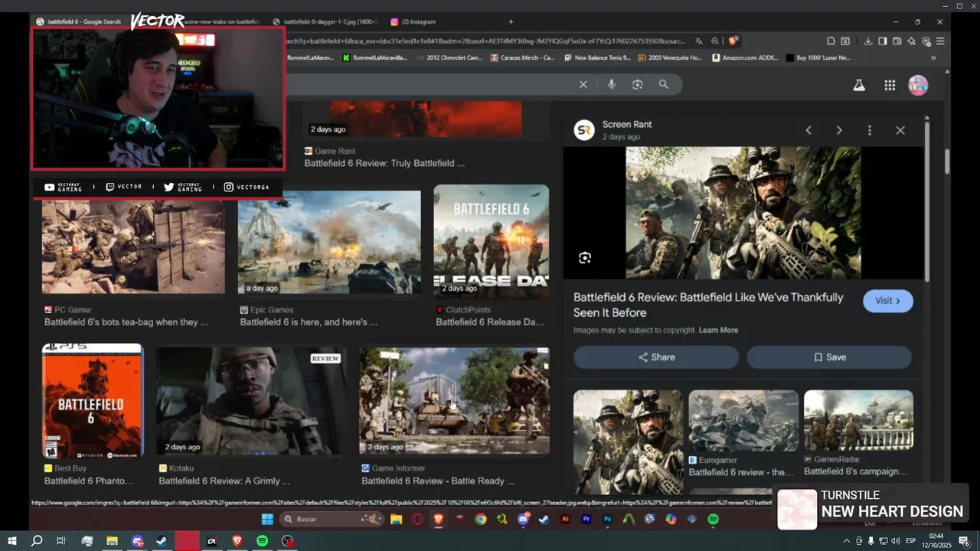Click inner taskbar Buscar search box
The width and height of the screenshot is (980, 551).
[332, 519]
